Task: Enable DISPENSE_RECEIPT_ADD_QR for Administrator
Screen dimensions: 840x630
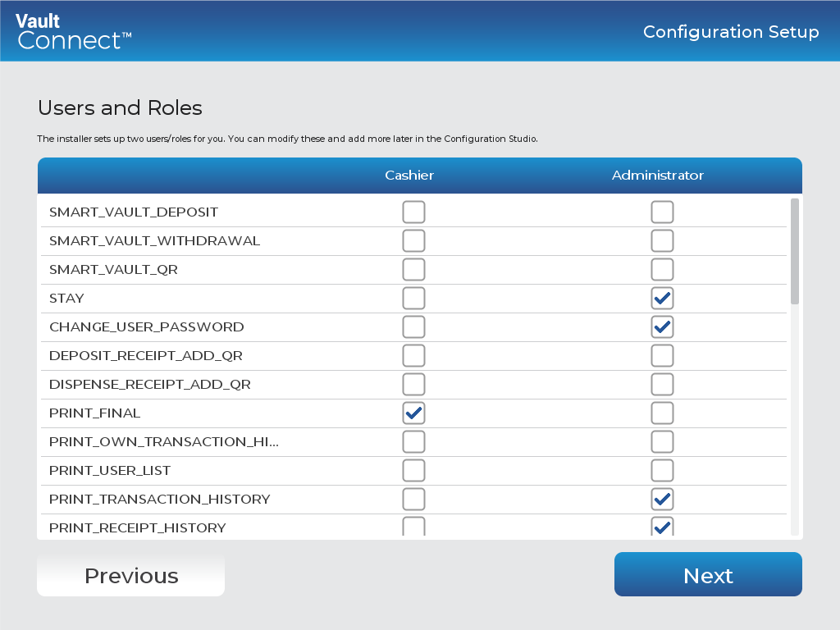Action: [x=662, y=385]
